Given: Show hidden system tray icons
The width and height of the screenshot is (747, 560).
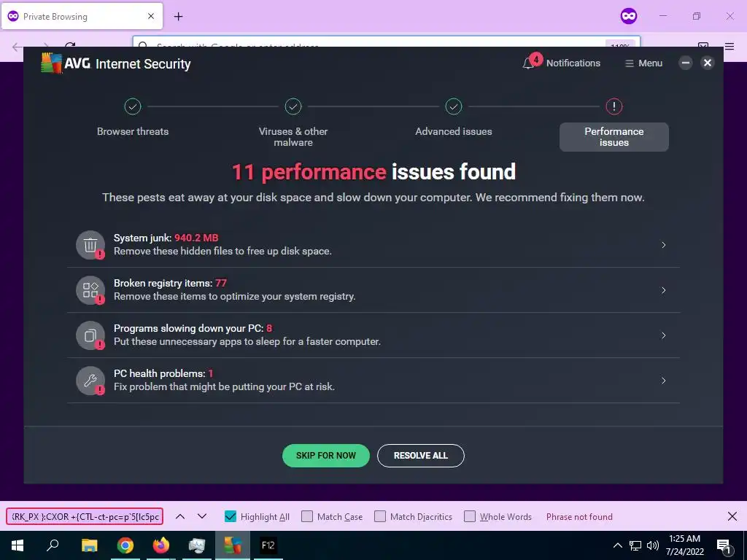Looking at the screenshot, I should pyautogui.click(x=617, y=545).
